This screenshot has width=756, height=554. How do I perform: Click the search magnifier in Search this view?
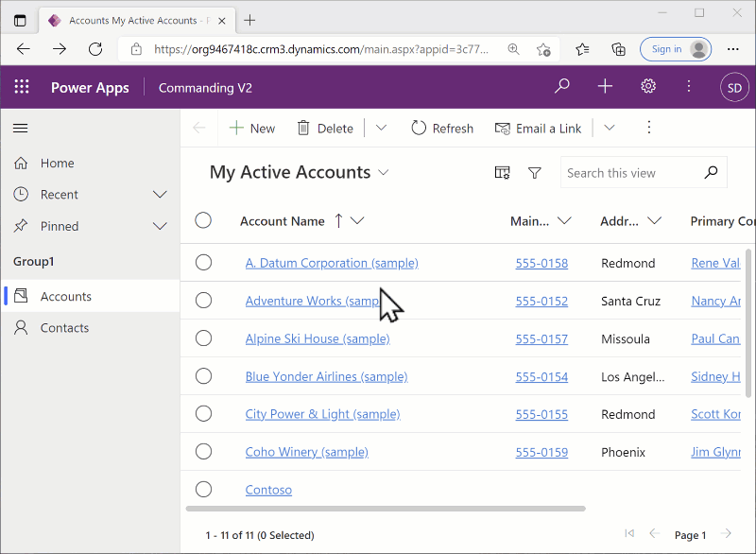tap(711, 173)
